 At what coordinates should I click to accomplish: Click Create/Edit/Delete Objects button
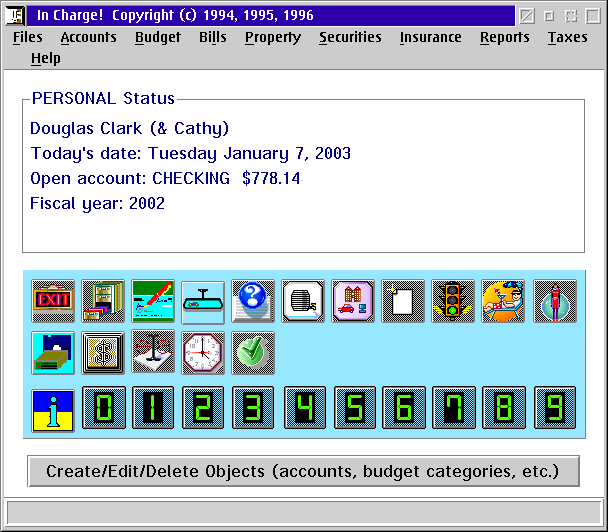pos(304,471)
